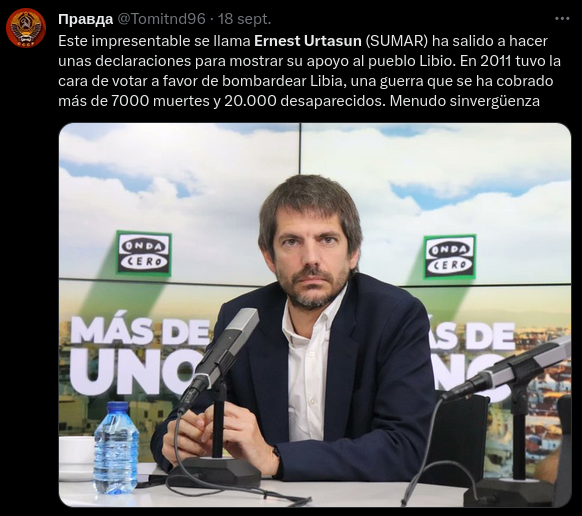
Task: Open the @Tomitnd96 handle link
Action: click(x=161, y=19)
